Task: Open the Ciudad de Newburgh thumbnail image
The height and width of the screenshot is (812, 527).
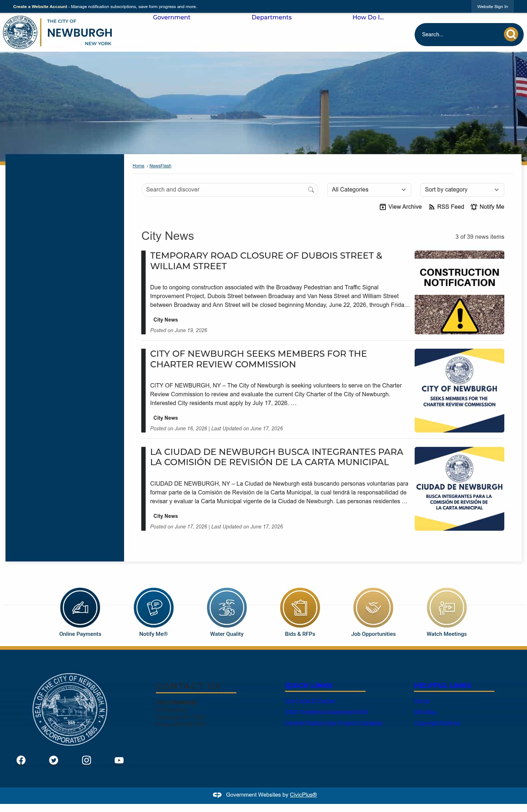Action: [x=459, y=489]
